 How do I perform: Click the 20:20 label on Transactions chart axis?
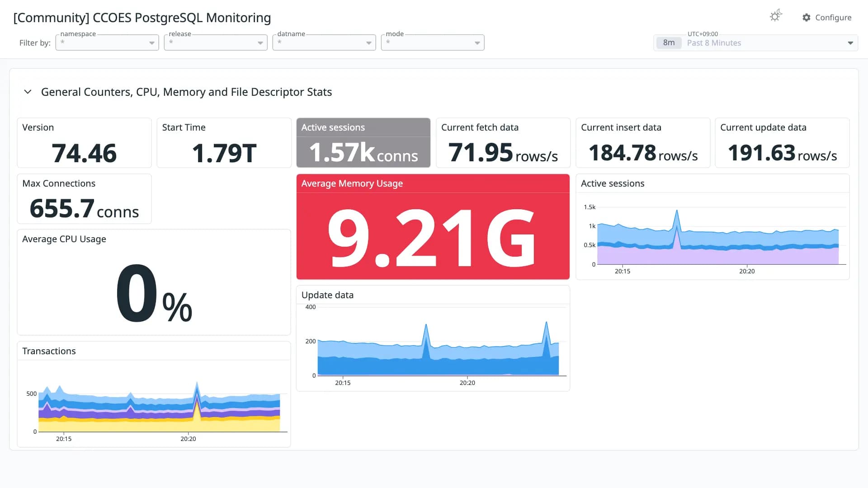coord(188,439)
